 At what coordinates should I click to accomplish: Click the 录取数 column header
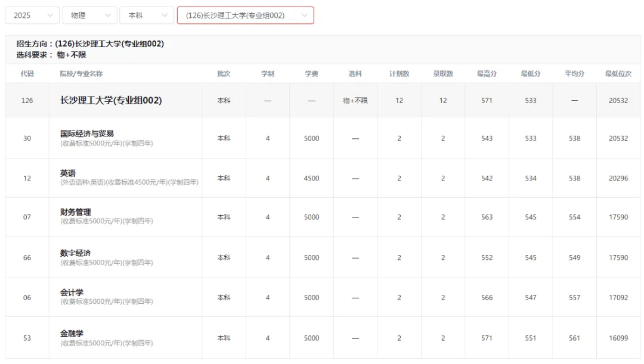point(443,73)
